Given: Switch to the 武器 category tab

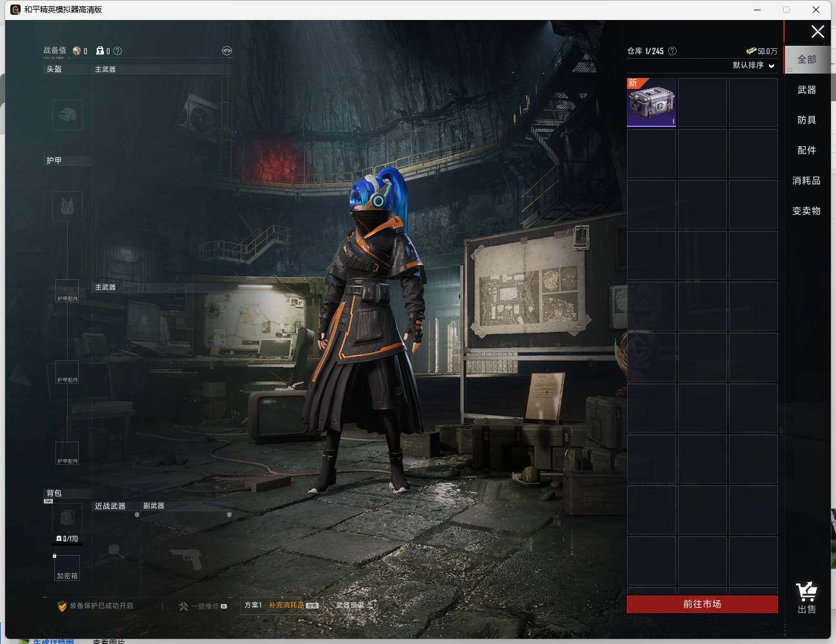Looking at the screenshot, I should [x=807, y=90].
